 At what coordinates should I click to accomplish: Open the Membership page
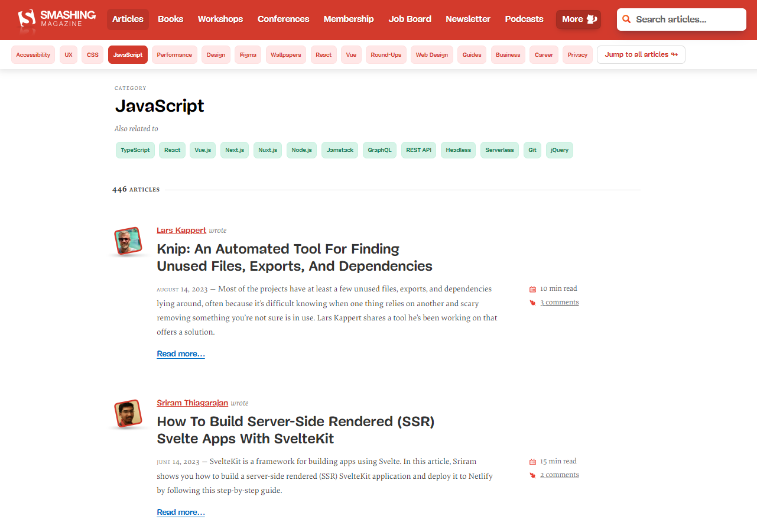tap(349, 19)
